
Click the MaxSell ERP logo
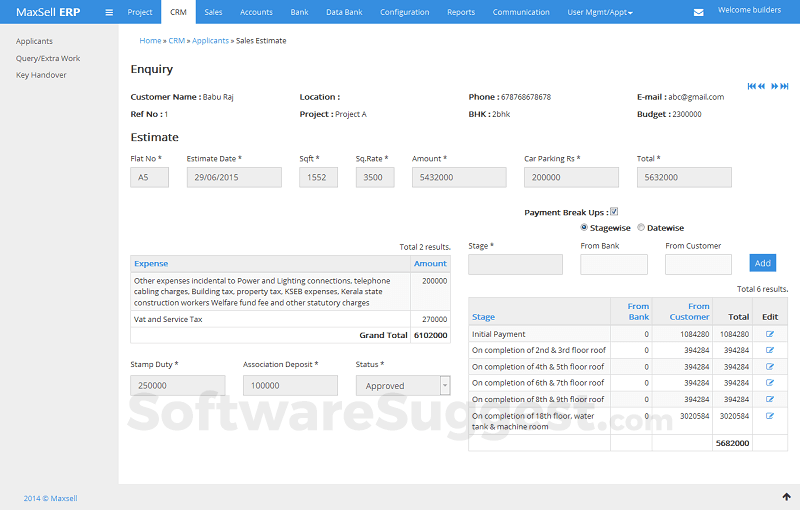[x=48, y=12]
